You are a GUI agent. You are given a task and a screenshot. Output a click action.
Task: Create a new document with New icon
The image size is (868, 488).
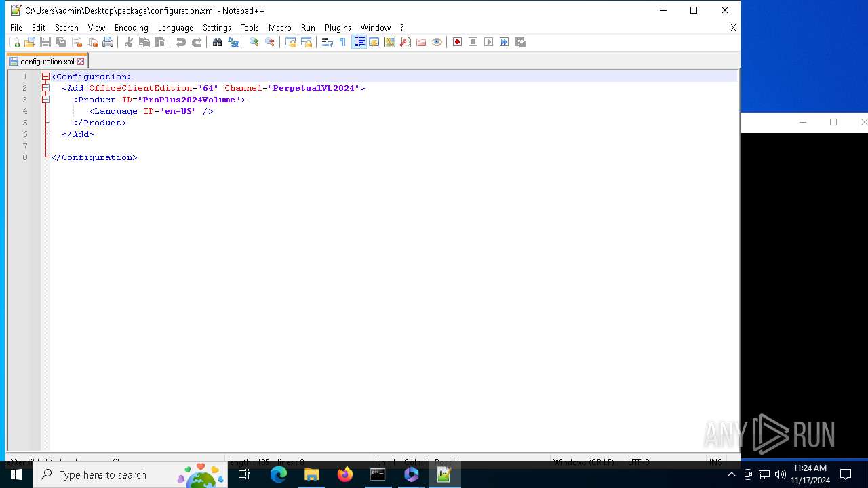tap(14, 42)
